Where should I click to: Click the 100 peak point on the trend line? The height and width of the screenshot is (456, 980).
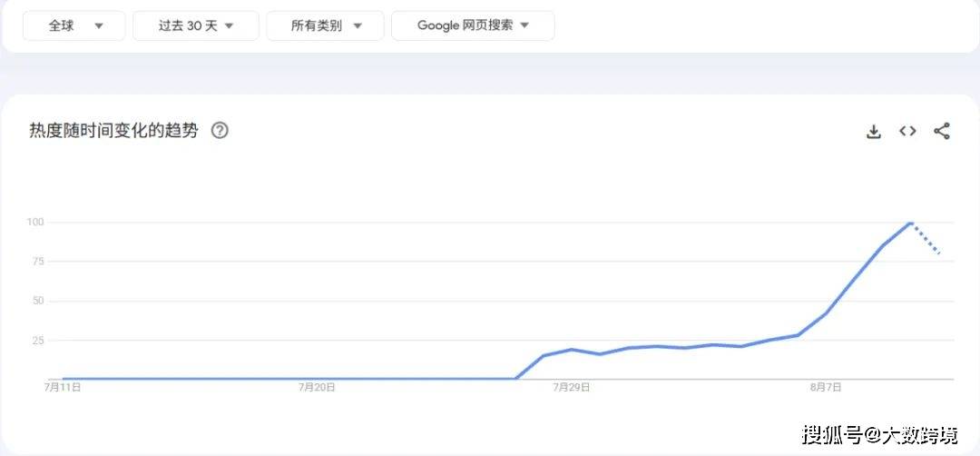click(911, 222)
